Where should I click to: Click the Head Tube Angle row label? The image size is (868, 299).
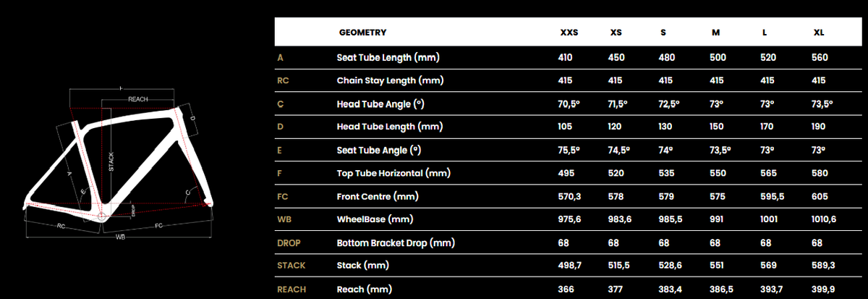[x=380, y=104]
